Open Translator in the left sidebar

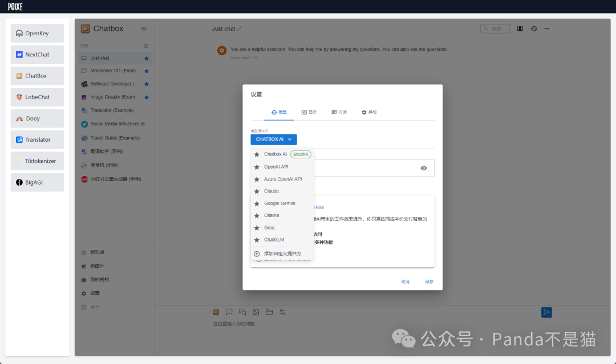(37, 140)
